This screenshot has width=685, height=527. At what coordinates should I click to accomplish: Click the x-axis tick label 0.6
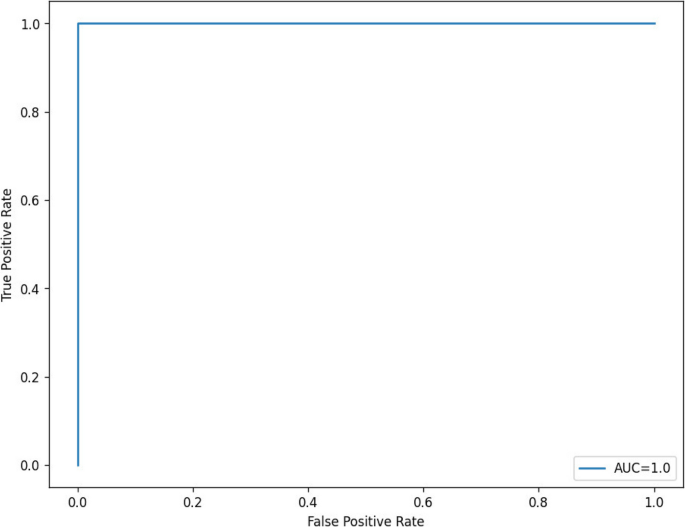pyautogui.click(x=423, y=503)
